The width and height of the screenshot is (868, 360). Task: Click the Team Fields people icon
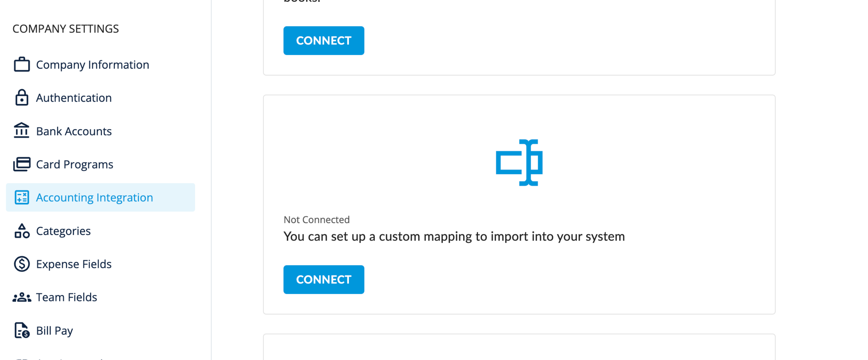coord(22,297)
